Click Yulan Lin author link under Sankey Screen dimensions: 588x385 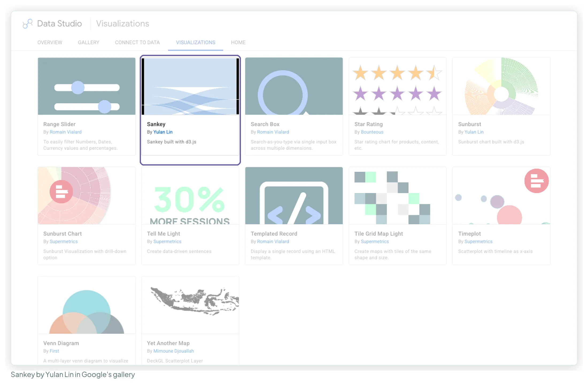click(x=163, y=132)
